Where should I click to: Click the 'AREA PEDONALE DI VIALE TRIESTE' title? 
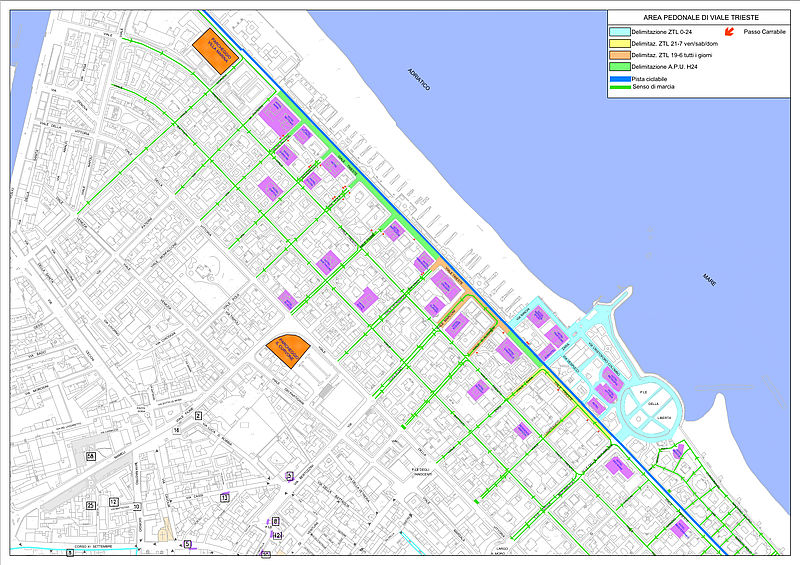click(697, 18)
